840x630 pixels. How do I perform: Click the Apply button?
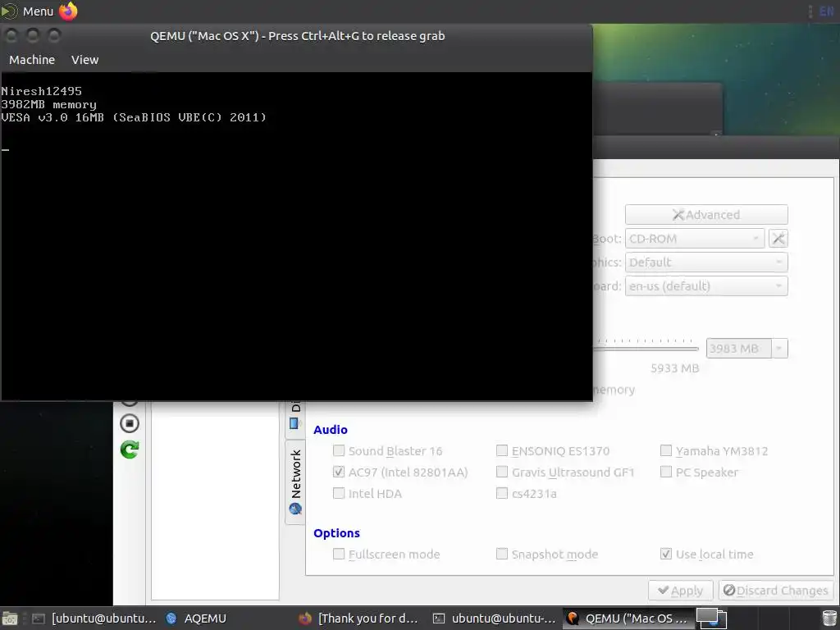[x=680, y=591]
